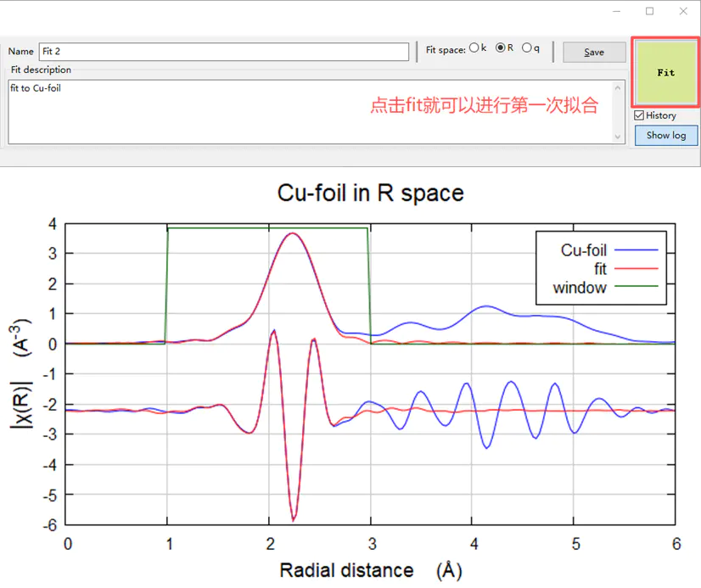Viewport: 701px width, 588px height.
Task: Click the Radial distance axis label
Action: (371, 570)
